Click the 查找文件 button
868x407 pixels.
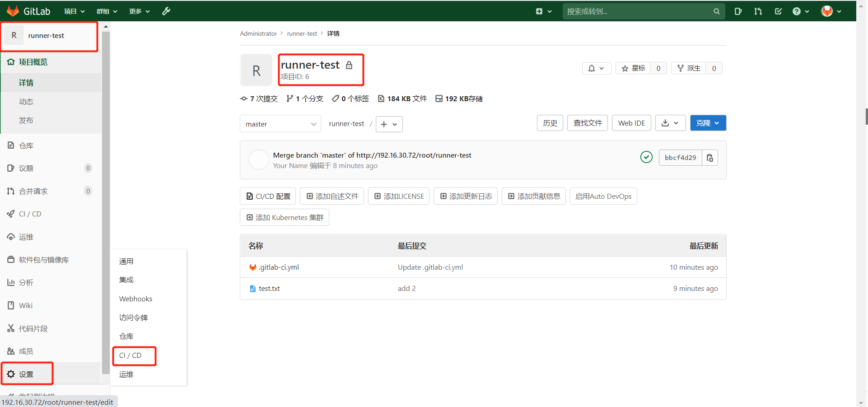click(588, 123)
